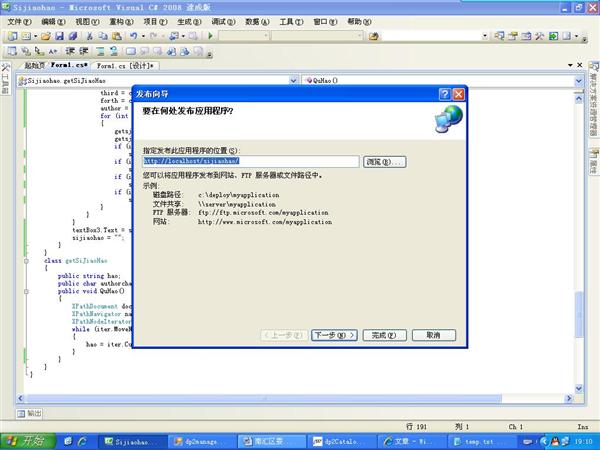Open the 帮助 (Help) menu
The image size is (600, 450).
359,22
